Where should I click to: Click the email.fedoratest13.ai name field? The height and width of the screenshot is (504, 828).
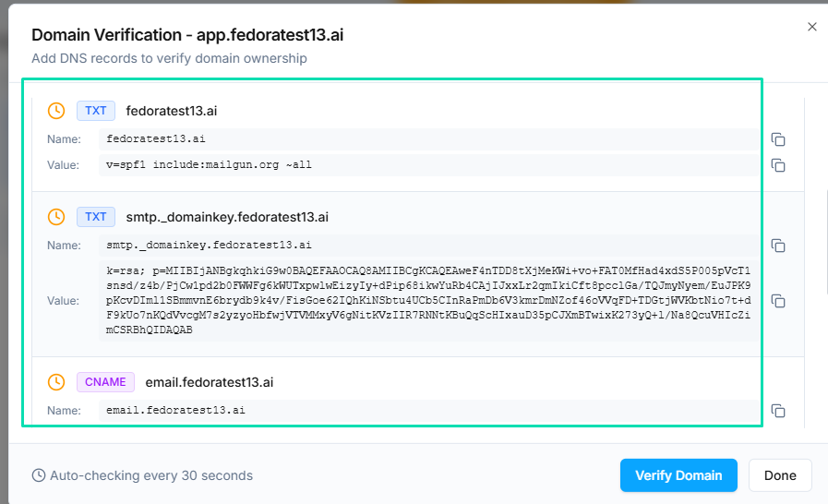pyautogui.click(x=428, y=411)
